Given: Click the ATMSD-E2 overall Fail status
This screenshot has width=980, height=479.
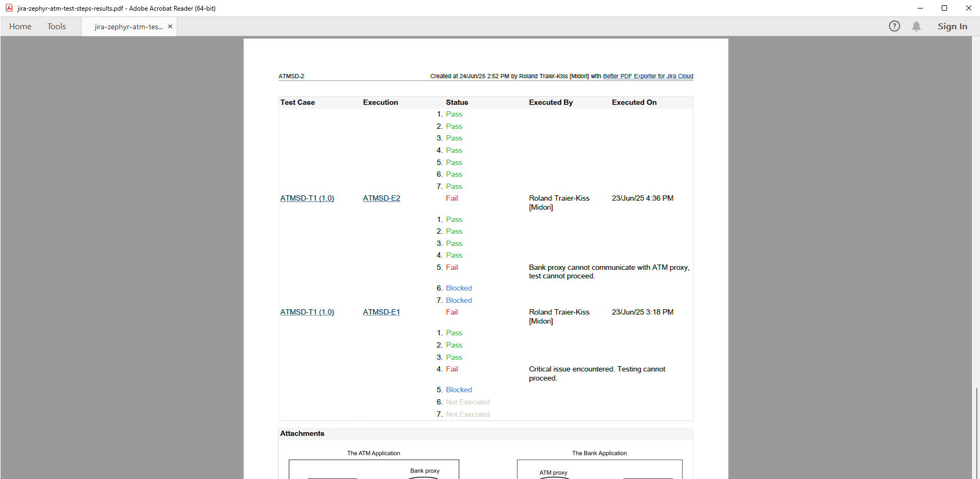Looking at the screenshot, I should click(x=452, y=198).
